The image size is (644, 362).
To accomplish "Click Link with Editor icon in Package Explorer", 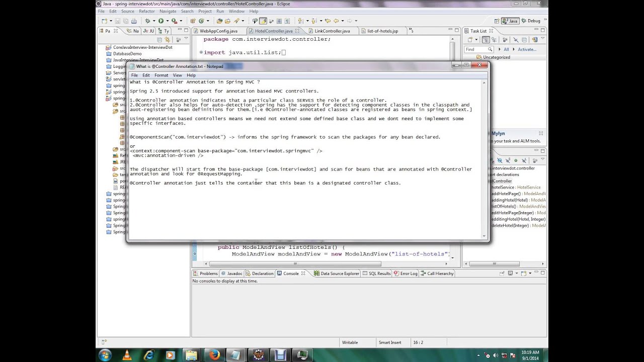I will click(168, 39).
